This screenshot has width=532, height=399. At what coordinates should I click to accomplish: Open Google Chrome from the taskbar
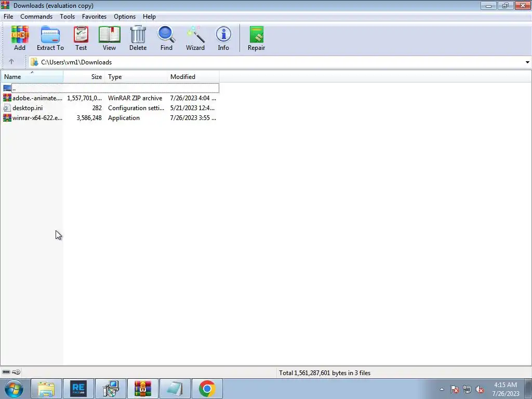tap(207, 389)
